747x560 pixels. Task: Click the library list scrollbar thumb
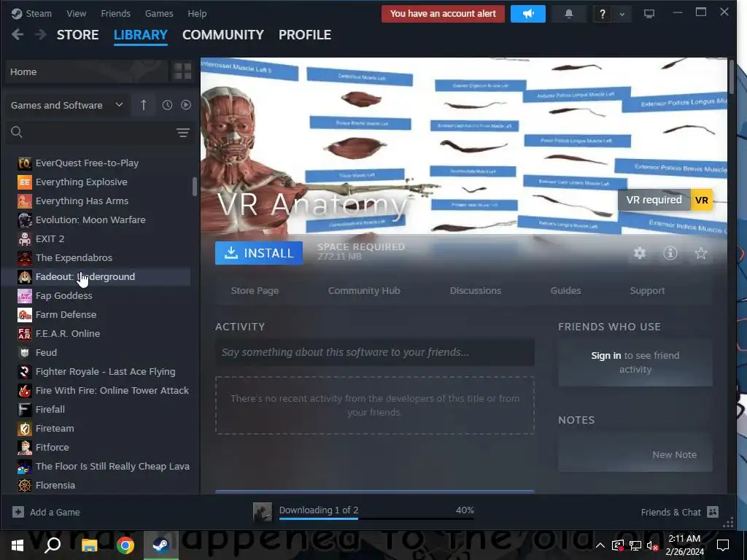(194, 187)
